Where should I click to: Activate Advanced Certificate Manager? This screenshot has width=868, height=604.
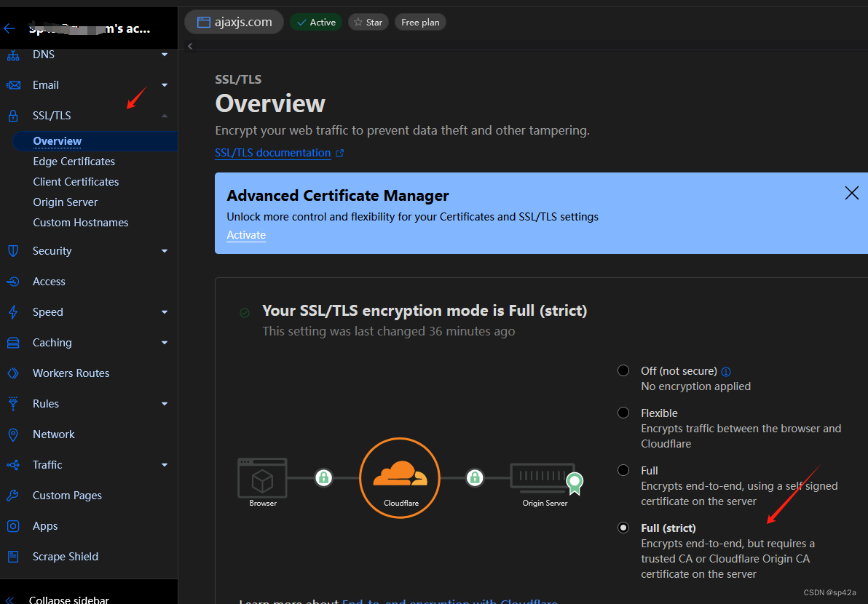[246, 235]
